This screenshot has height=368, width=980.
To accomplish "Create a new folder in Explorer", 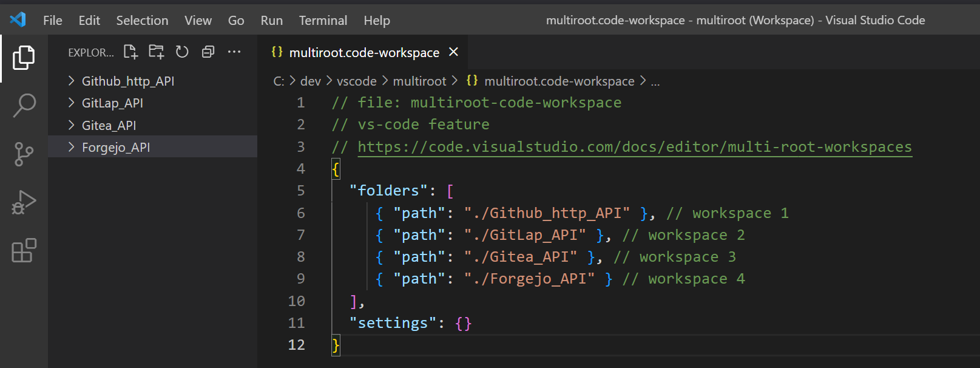I will point(157,52).
